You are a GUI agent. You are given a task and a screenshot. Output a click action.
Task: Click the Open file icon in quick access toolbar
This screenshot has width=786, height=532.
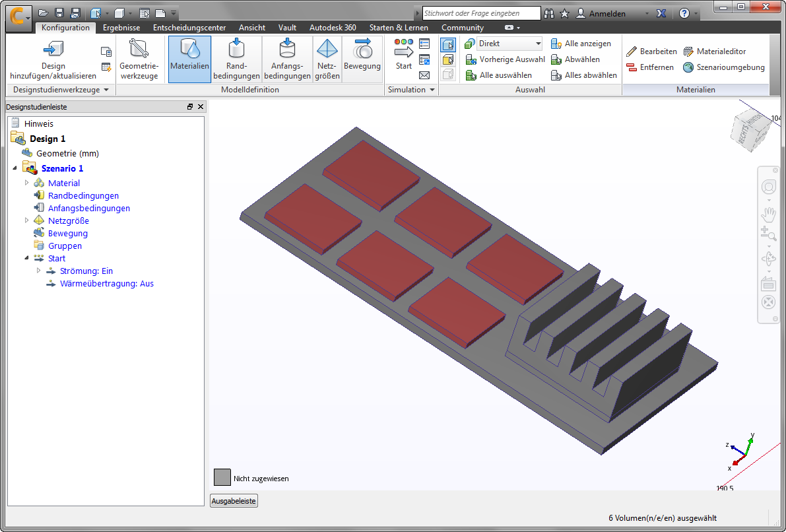coord(44,13)
